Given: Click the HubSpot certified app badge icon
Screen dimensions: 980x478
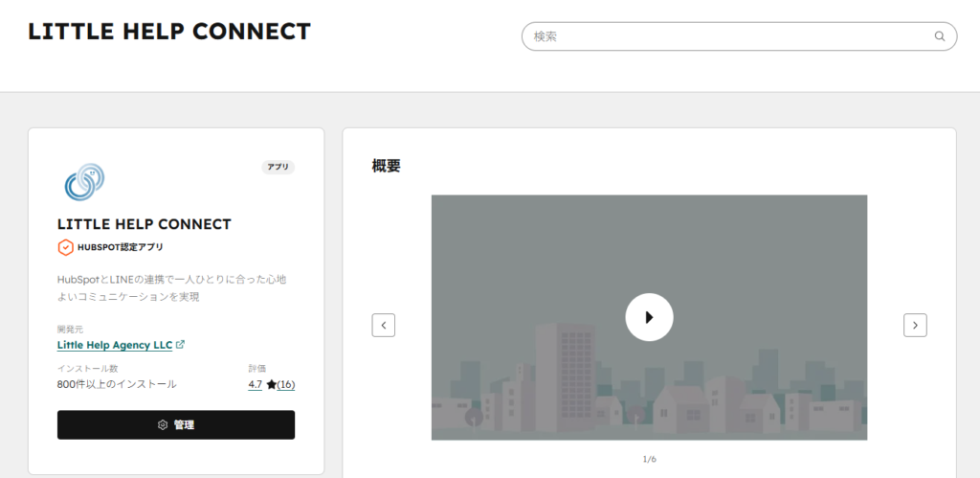Looking at the screenshot, I should pos(66,247).
